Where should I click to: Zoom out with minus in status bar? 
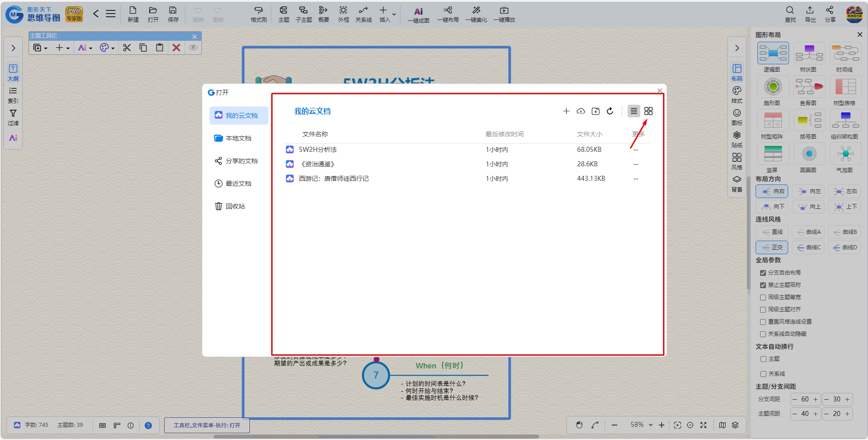click(x=614, y=425)
